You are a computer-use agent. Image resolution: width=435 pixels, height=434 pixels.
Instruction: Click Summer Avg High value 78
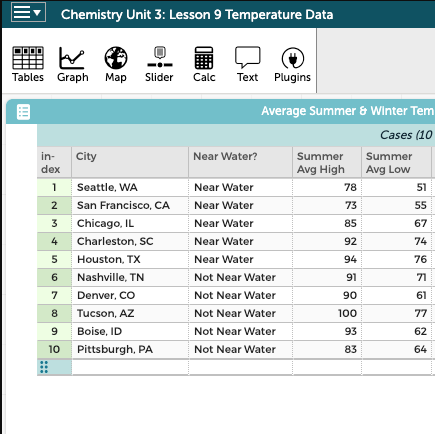point(327,187)
